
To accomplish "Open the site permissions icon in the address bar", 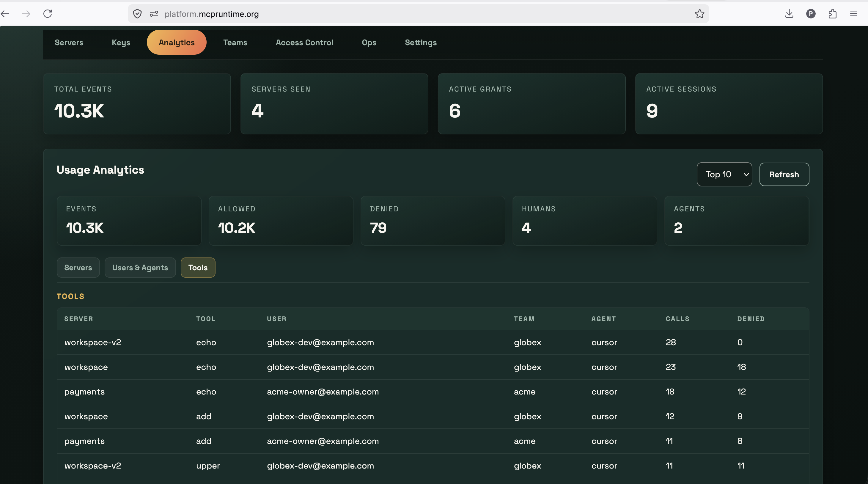I will tap(154, 14).
